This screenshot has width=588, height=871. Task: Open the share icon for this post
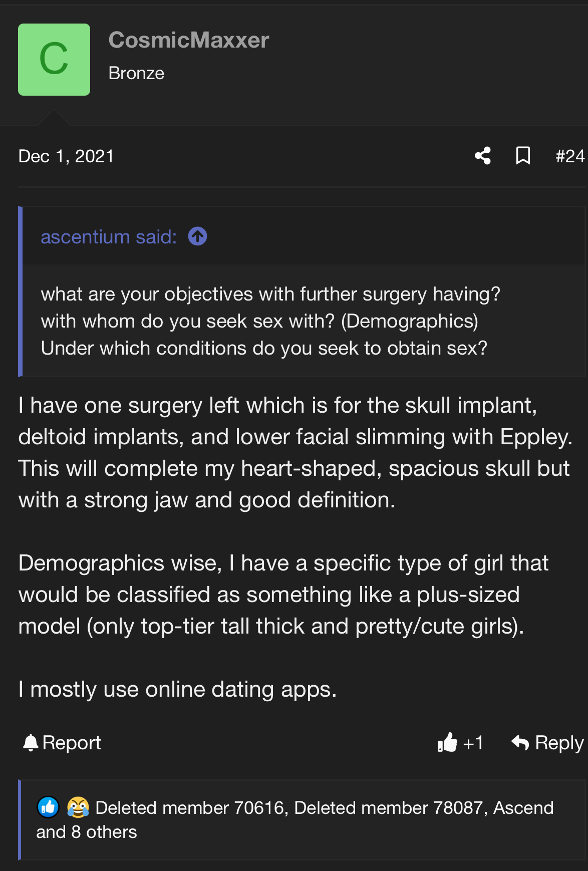(483, 156)
